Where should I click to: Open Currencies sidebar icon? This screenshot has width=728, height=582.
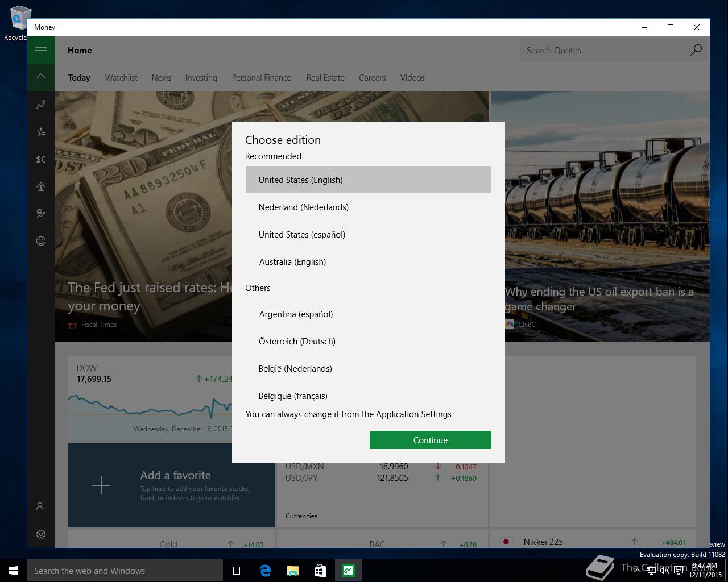(x=41, y=159)
